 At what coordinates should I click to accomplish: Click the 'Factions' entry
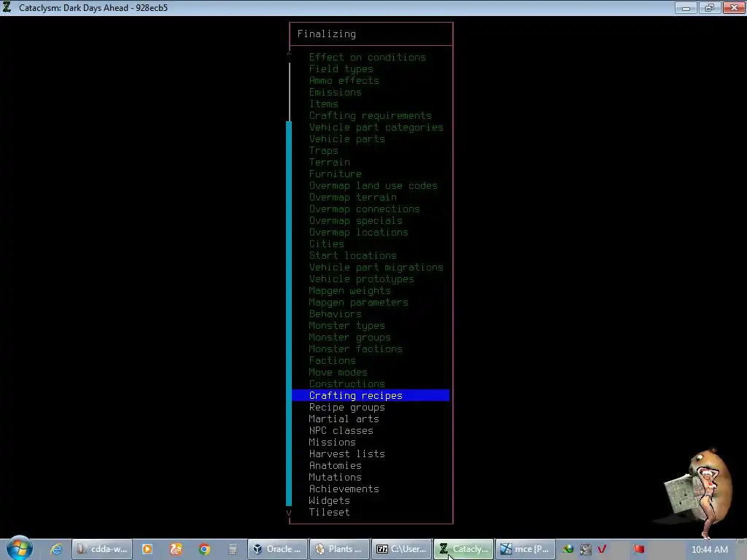(332, 360)
